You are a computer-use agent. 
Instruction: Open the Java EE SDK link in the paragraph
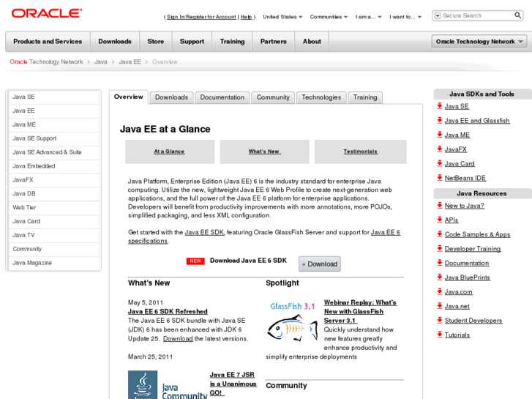204,232
